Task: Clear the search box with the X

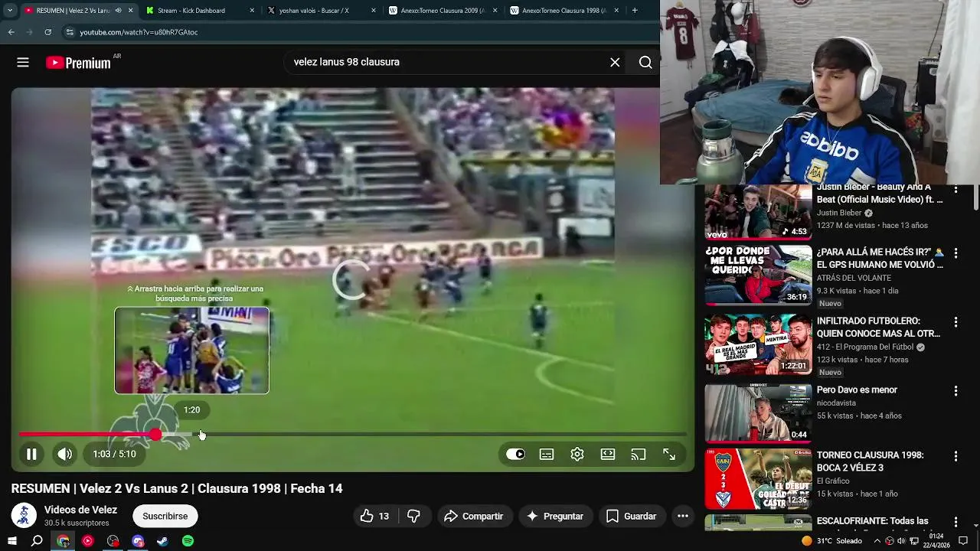Action: [x=615, y=63]
